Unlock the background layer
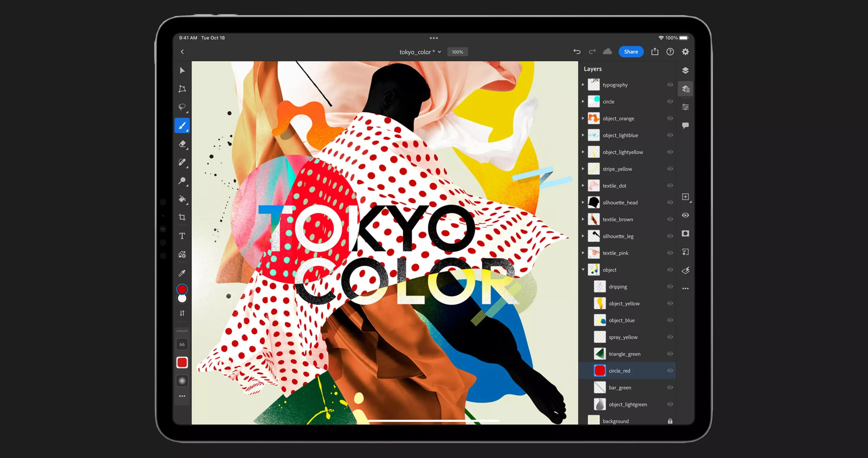 coord(671,421)
